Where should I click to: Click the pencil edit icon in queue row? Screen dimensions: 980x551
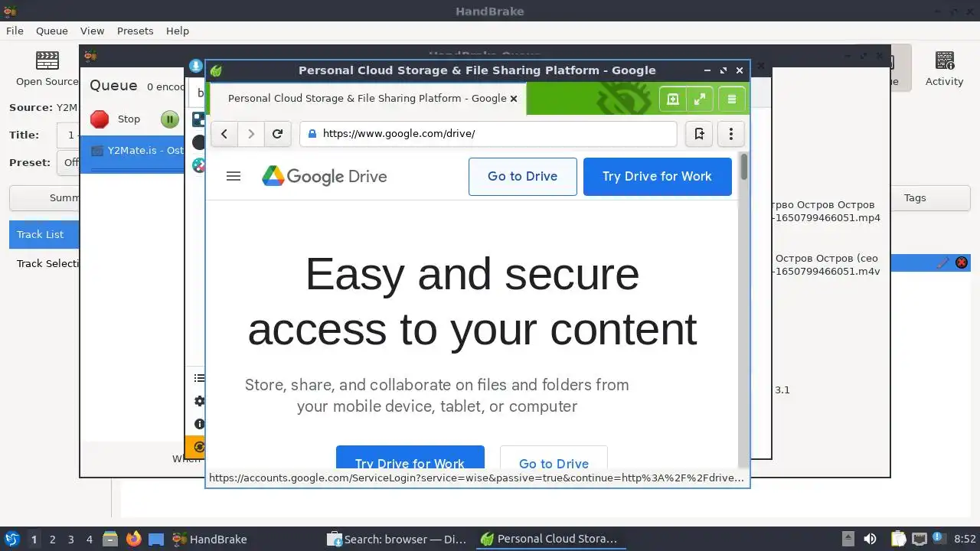click(942, 262)
